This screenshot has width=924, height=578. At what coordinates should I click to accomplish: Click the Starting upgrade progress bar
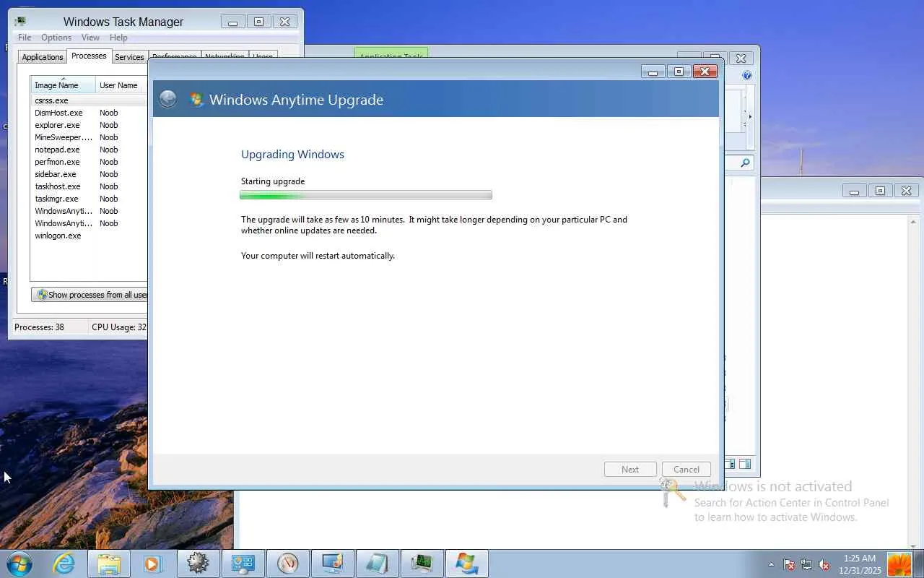[366, 195]
